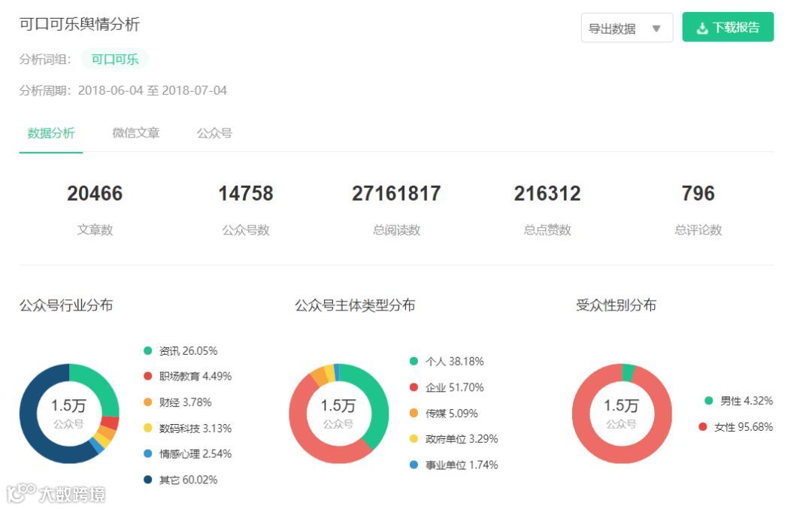Click the 公众号行业分布 chart title
This screenshot has height=509, width=812.
[x=66, y=305]
